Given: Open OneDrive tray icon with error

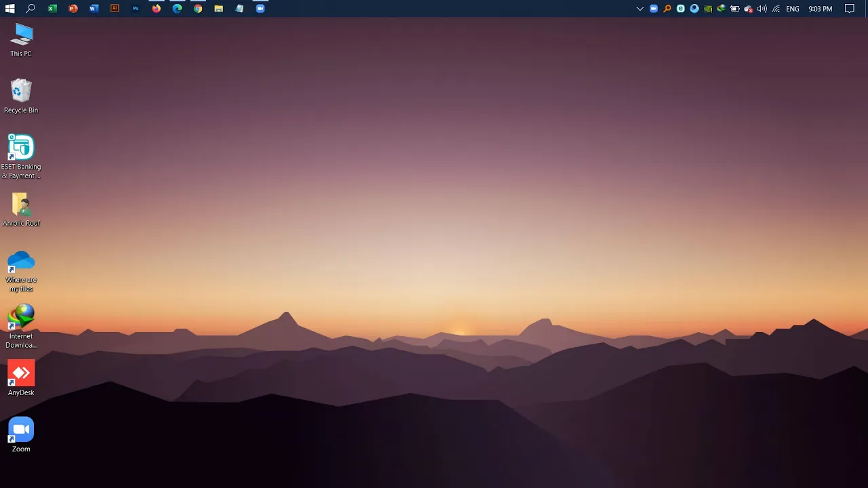Looking at the screenshot, I should [x=749, y=9].
